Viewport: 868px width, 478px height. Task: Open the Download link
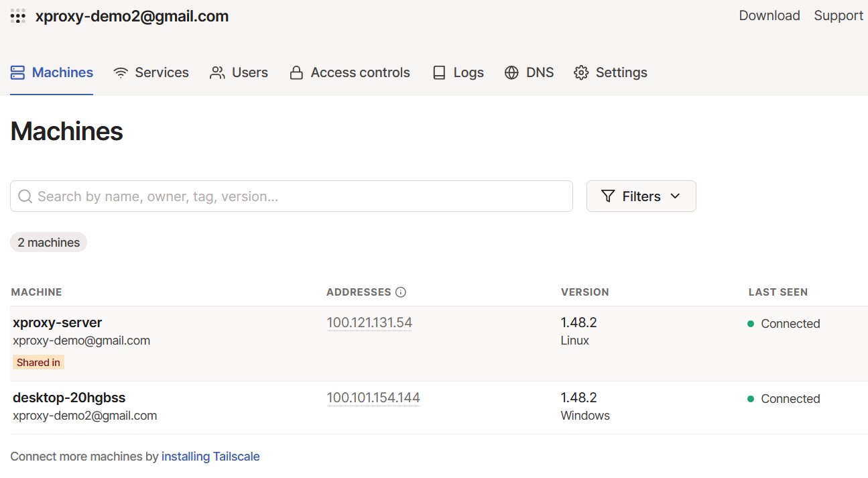tap(769, 15)
